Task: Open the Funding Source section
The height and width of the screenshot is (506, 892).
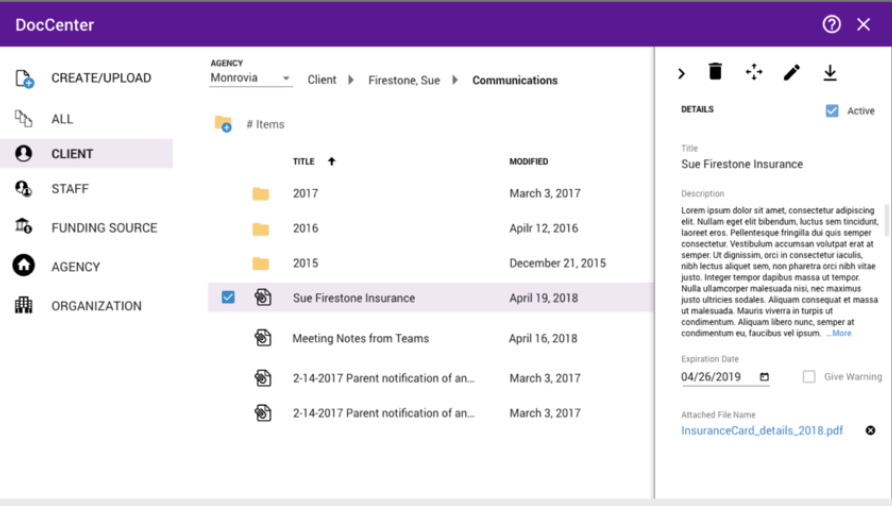Action: coord(104,228)
